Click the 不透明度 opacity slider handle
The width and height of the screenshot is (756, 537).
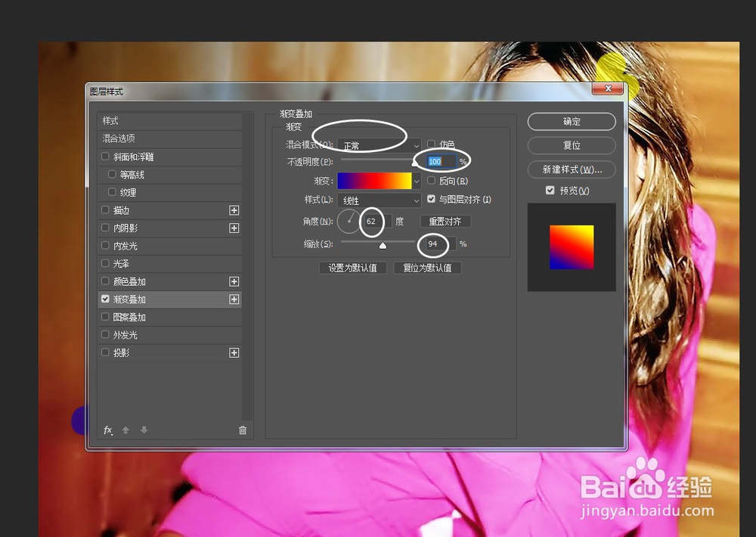point(414,163)
